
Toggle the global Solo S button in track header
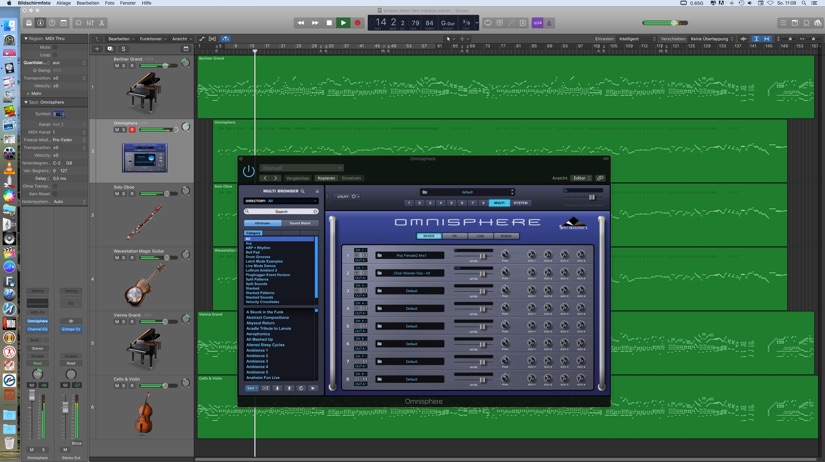[123, 48]
